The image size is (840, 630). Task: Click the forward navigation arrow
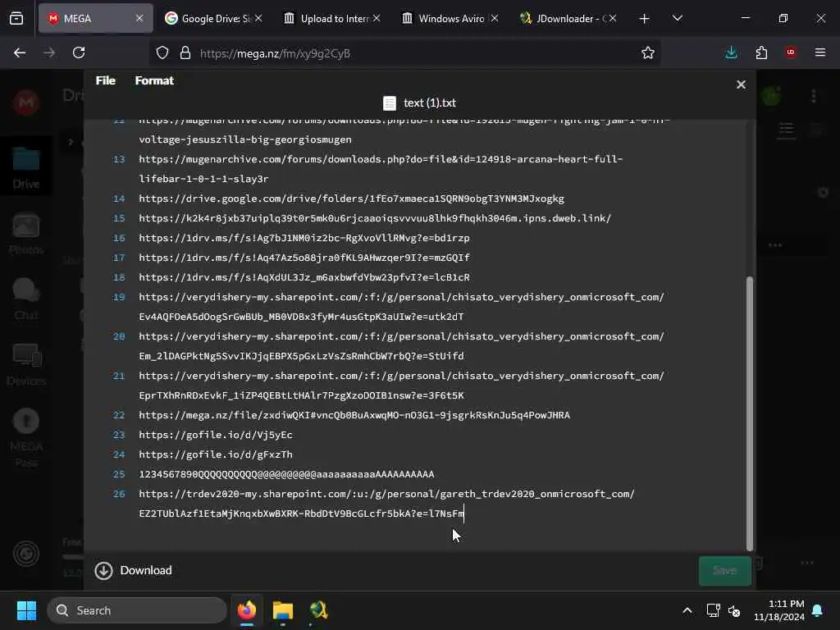[49, 52]
